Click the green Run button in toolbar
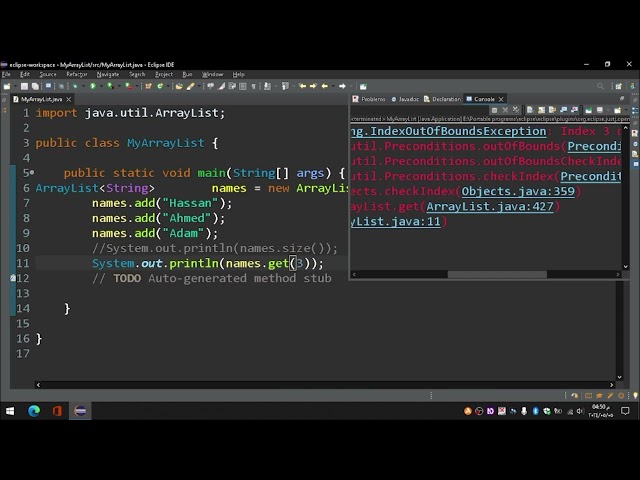The height and width of the screenshot is (480, 640). pos(93,86)
